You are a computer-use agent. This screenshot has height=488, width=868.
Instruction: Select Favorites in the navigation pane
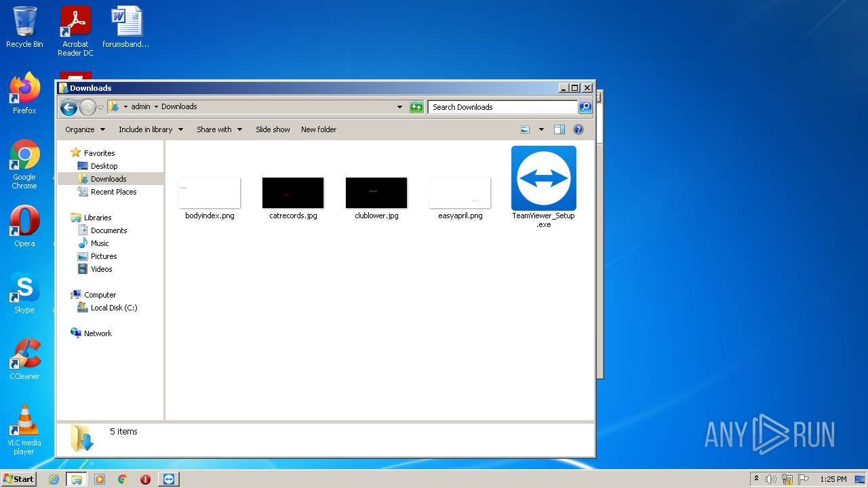(99, 153)
